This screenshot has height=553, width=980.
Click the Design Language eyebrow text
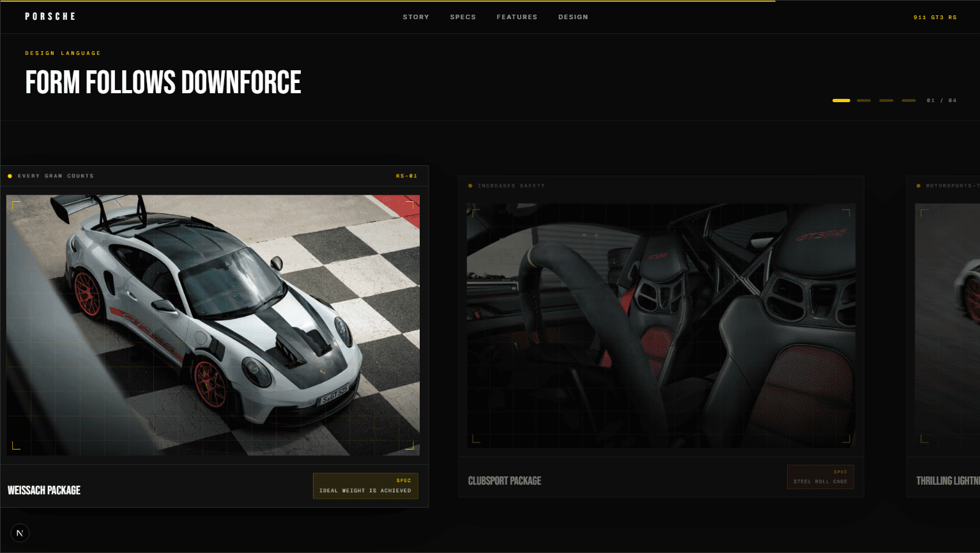pyautogui.click(x=63, y=53)
